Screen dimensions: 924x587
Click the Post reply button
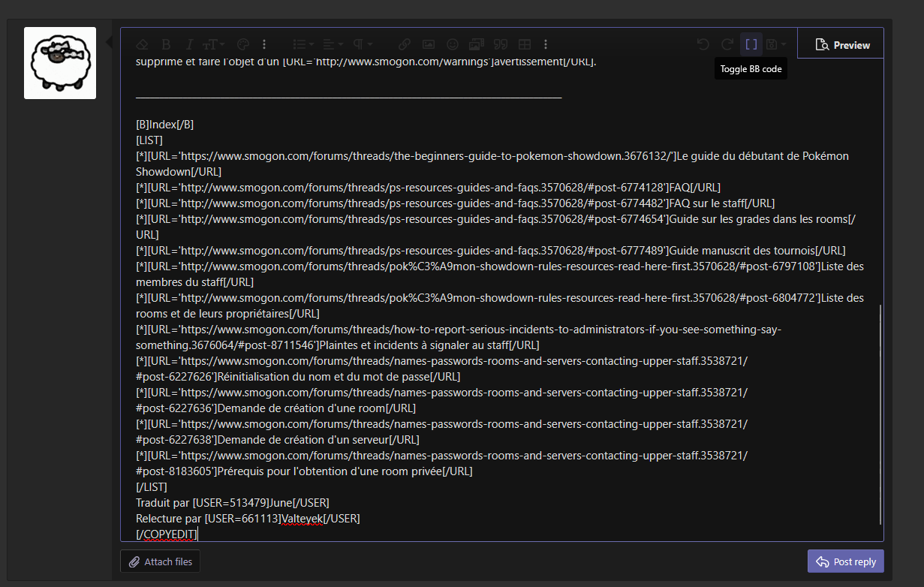846,561
